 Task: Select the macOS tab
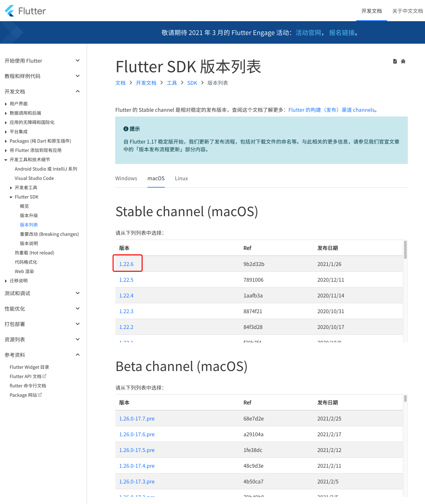(x=156, y=178)
